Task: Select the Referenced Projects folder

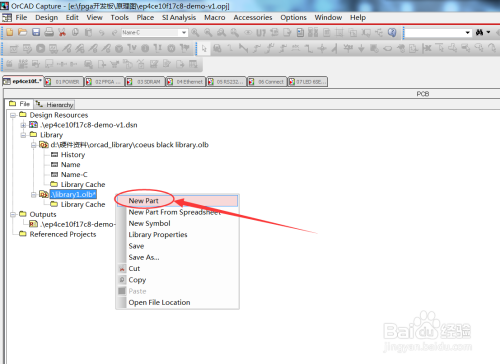Action: pos(63,234)
